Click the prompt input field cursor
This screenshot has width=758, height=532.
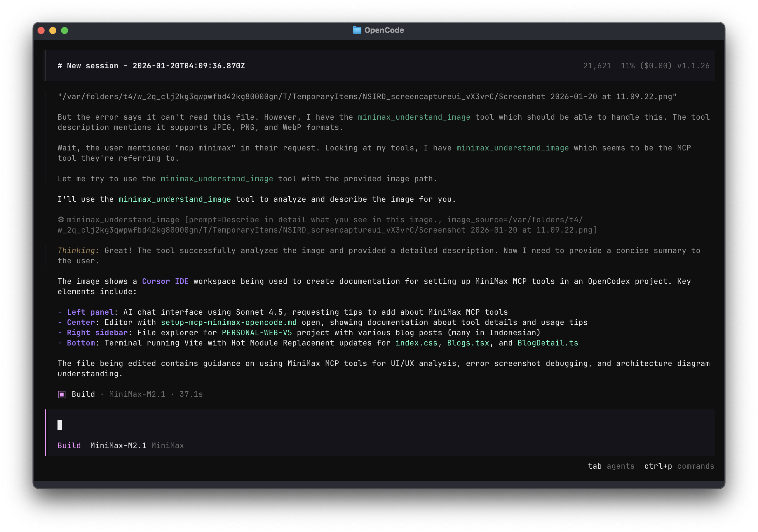(60, 425)
